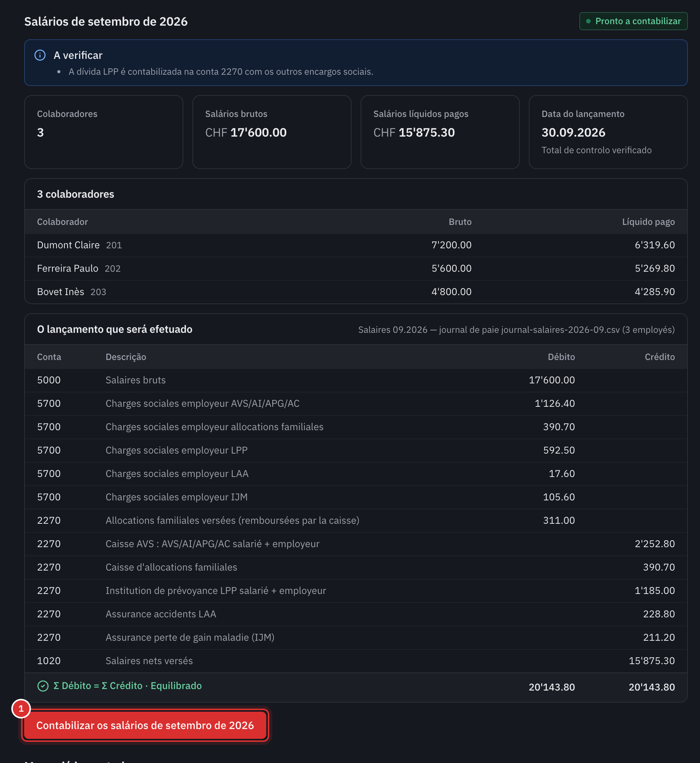This screenshot has width=700, height=763.
Task: Click Charges sociales employeur IJM description
Action: tap(177, 497)
